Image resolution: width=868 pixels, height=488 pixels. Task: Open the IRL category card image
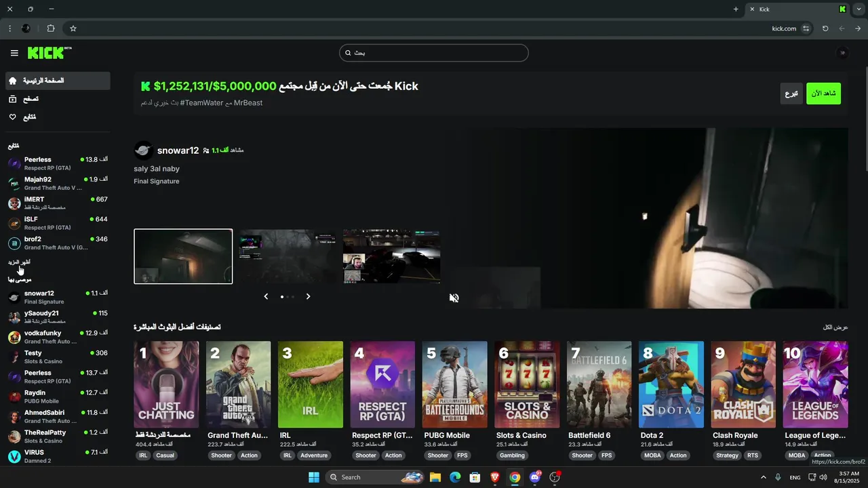pyautogui.click(x=311, y=384)
